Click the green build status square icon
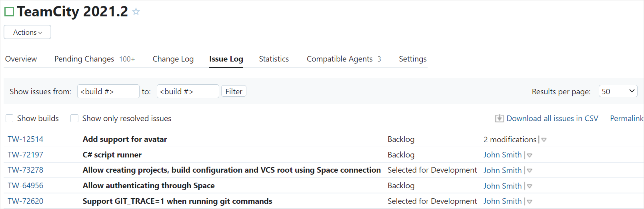The width and height of the screenshot is (644, 209). coord(9,12)
